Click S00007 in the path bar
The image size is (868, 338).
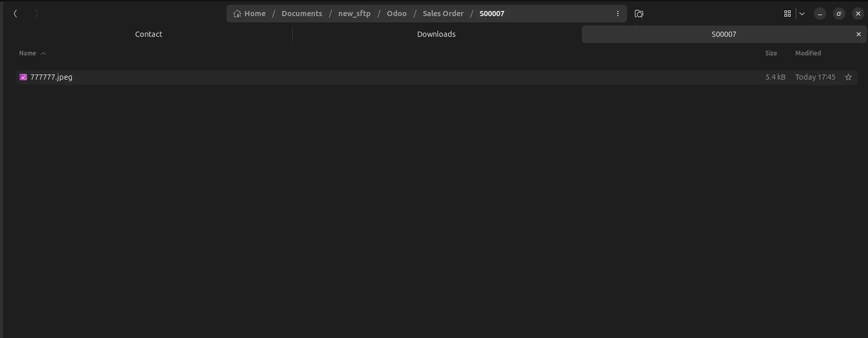(492, 13)
